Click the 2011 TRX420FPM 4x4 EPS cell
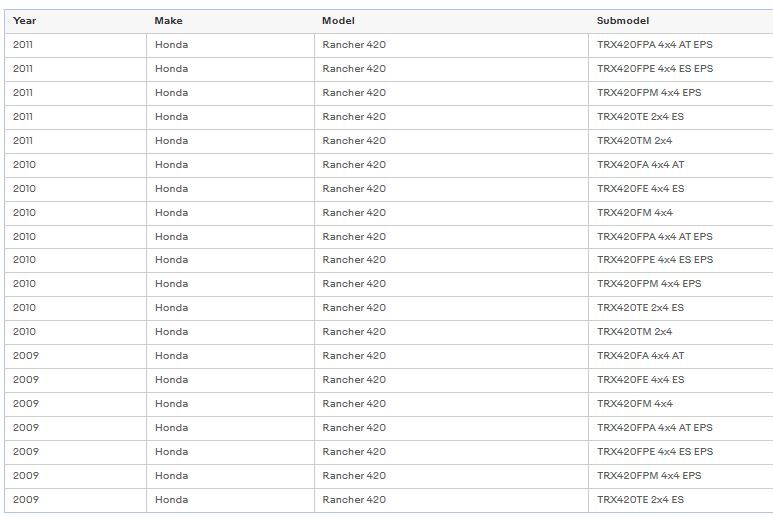This screenshot has width=773, height=517. click(649, 93)
